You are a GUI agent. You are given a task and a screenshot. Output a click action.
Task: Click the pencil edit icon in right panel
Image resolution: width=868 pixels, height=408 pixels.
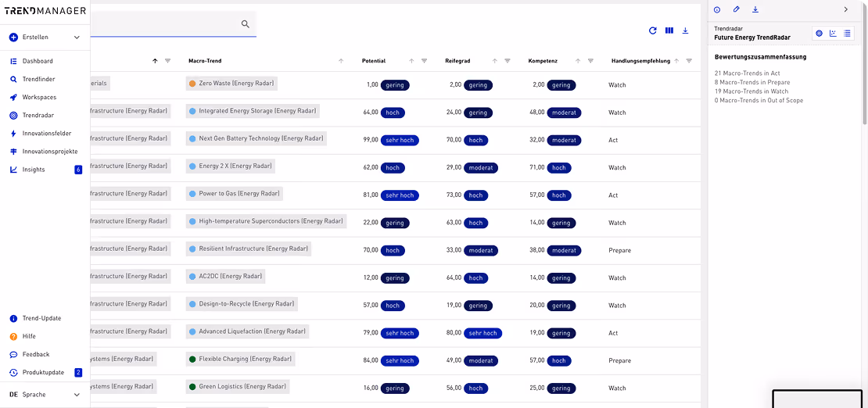pos(737,9)
